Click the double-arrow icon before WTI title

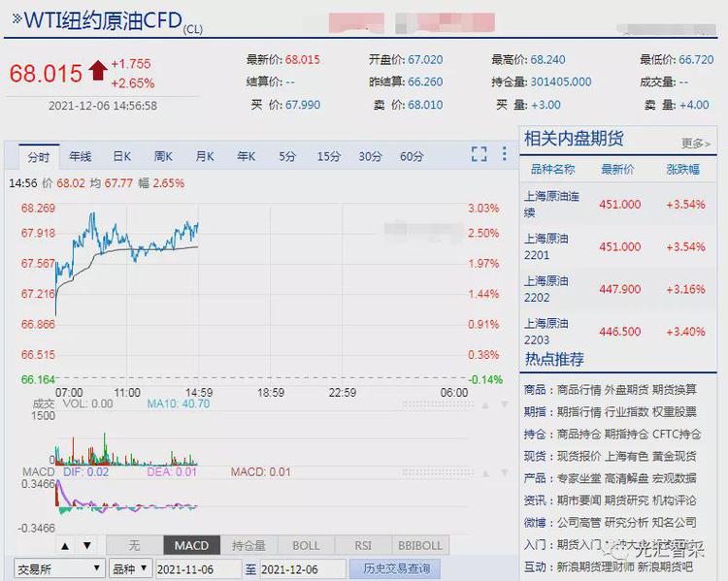click(17, 18)
